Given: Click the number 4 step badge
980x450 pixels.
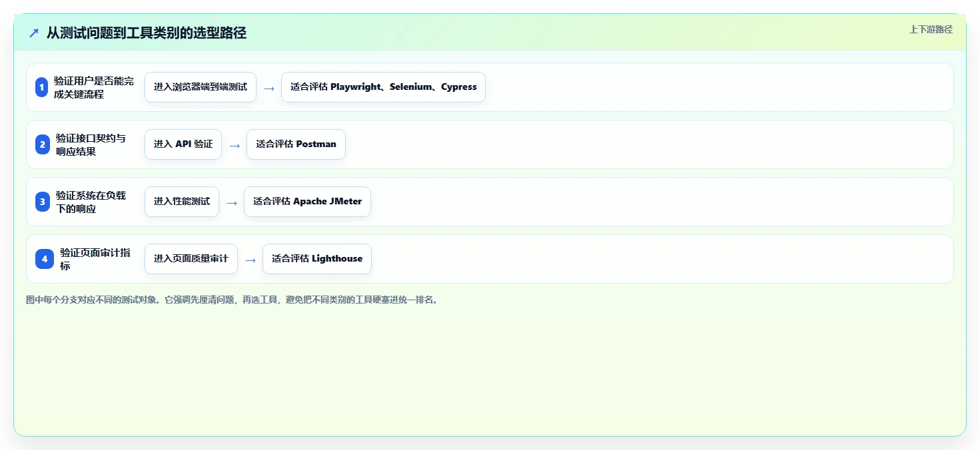Looking at the screenshot, I should point(45,259).
